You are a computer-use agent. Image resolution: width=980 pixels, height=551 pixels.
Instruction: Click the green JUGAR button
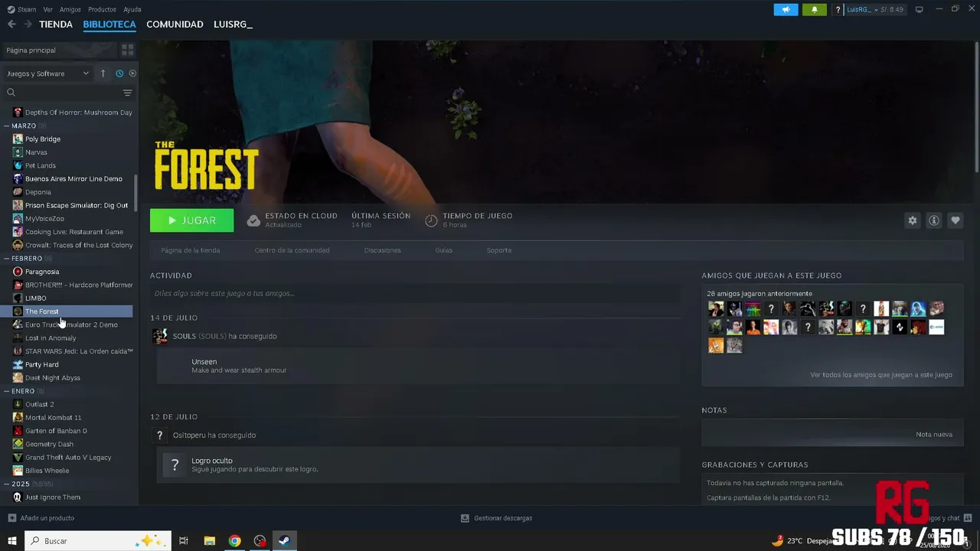click(x=192, y=220)
